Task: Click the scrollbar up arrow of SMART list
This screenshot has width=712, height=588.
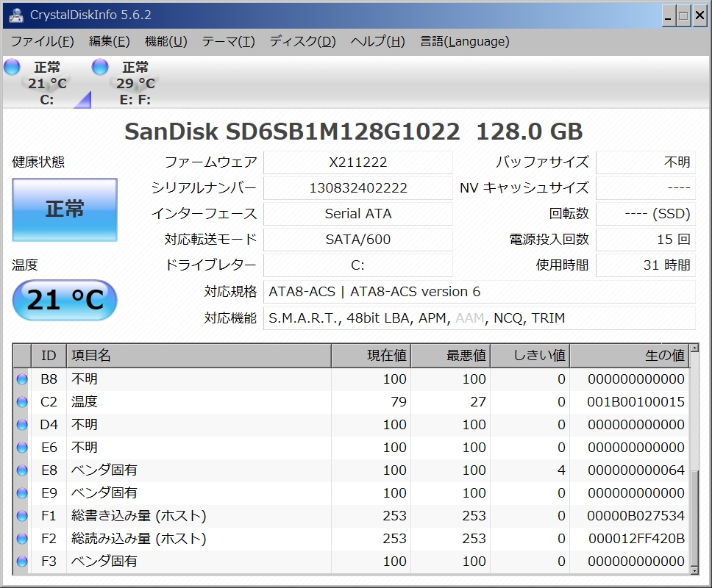Action: click(694, 348)
